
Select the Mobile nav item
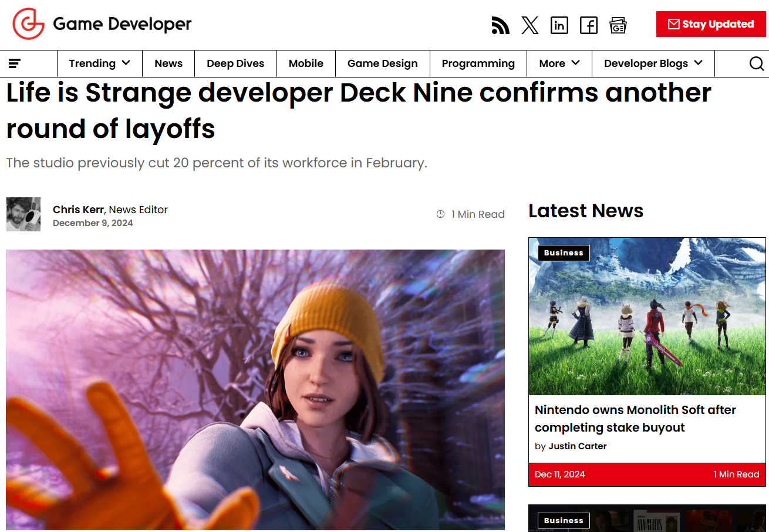(306, 63)
